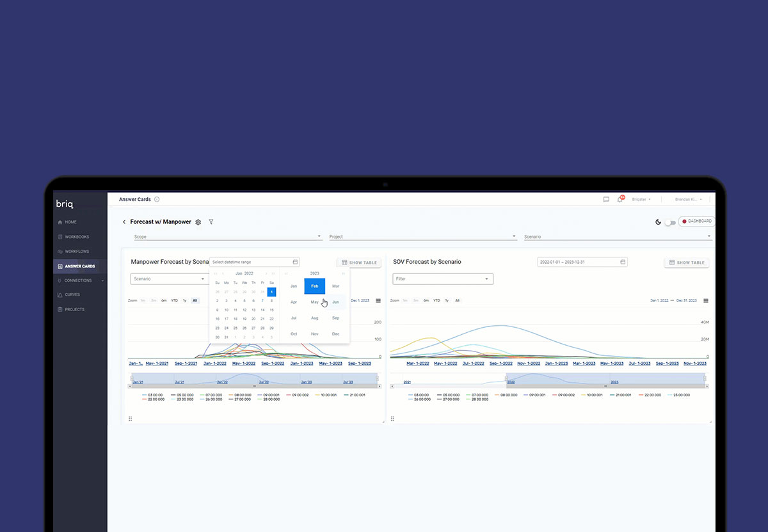Open the Project dropdown at the top
Image resolution: width=768 pixels, height=532 pixels.
pos(423,236)
